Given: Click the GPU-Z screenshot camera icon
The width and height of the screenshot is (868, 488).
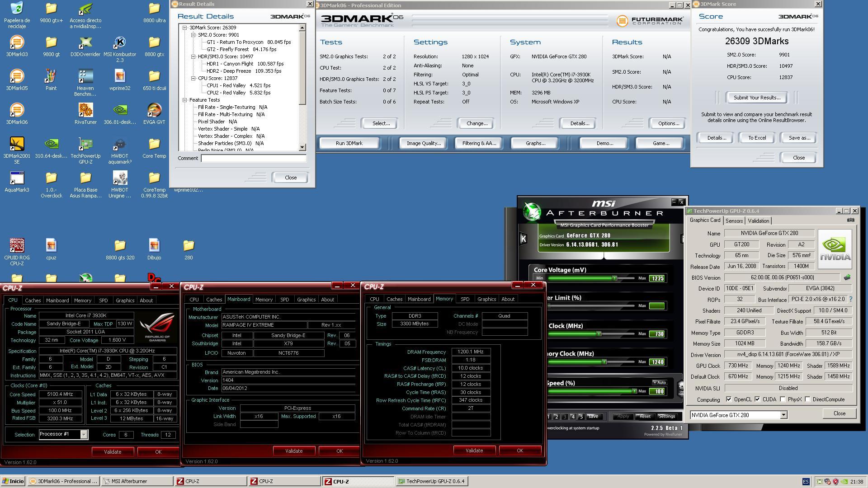Looking at the screenshot, I should tap(850, 220).
